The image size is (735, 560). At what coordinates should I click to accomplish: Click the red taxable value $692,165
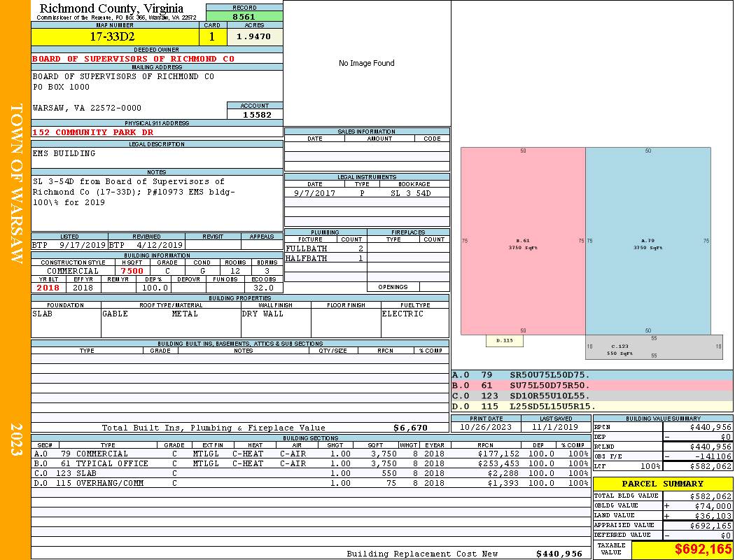[703, 549]
